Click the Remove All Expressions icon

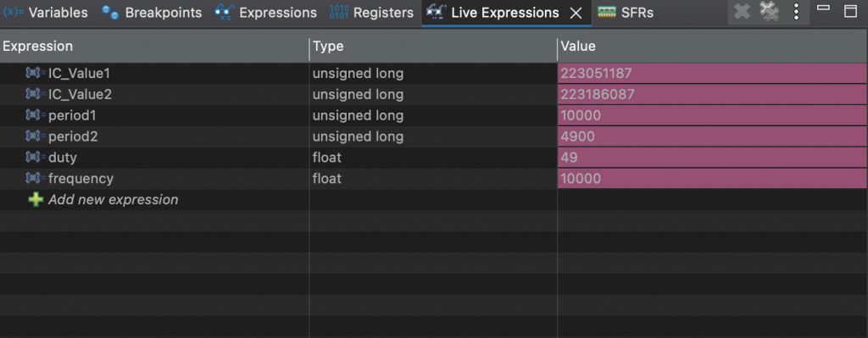click(770, 12)
